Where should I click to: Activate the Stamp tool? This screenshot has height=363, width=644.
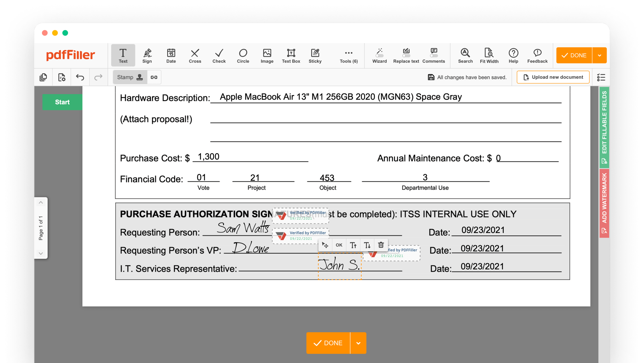coord(130,77)
